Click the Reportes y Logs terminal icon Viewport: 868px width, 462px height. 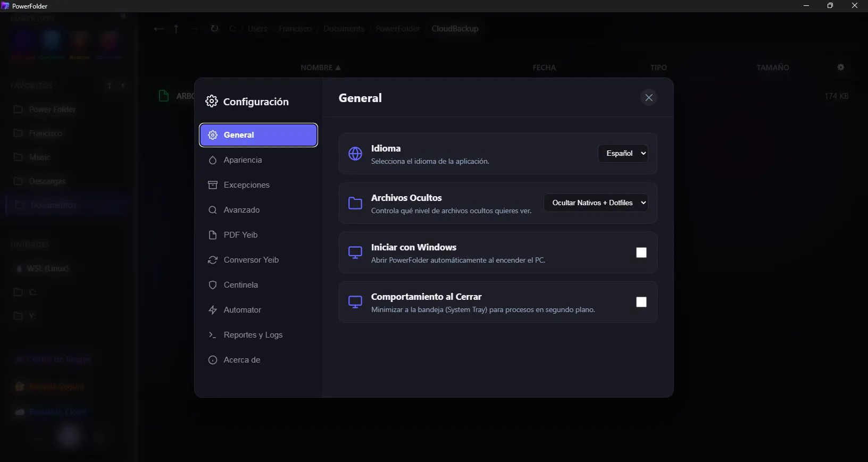[x=213, y=335]
